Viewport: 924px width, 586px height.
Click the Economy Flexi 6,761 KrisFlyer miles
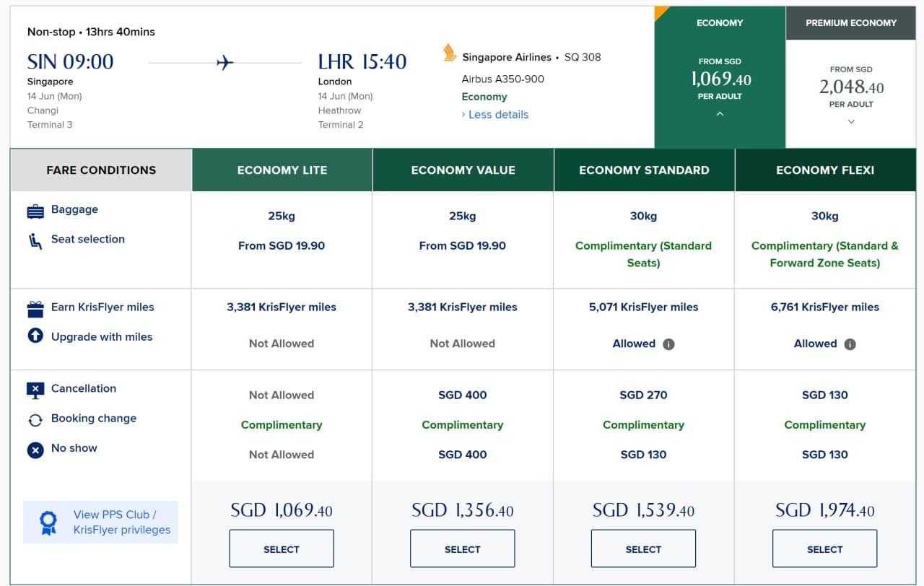[x=825, y=307]
